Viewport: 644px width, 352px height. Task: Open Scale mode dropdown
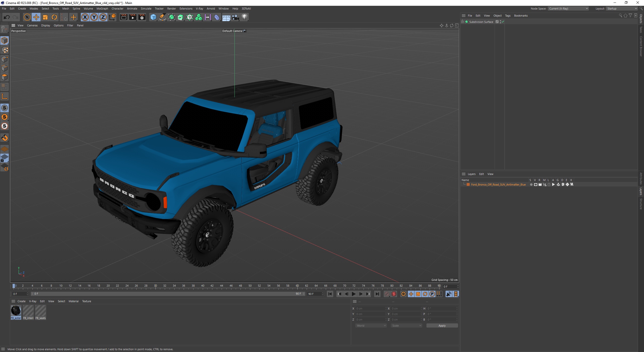407,326
